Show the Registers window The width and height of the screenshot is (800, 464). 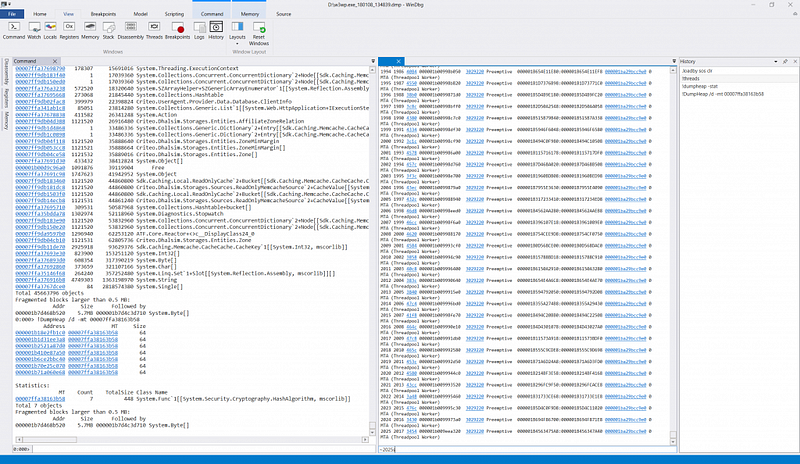point(69,30)
